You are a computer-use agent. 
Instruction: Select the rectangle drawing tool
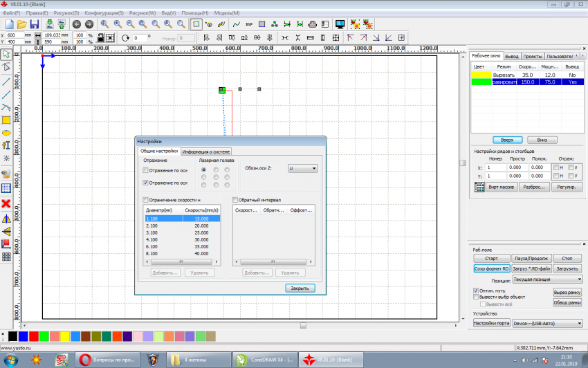point(6,120)
